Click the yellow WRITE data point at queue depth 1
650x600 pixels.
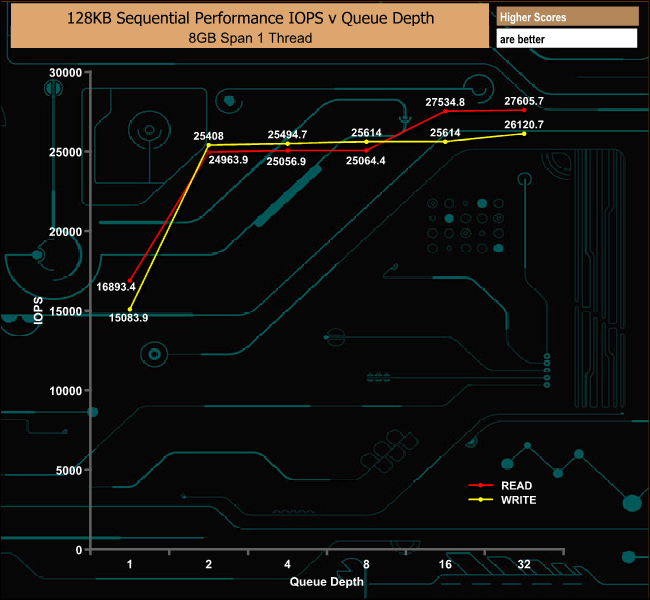tap(130, 309)
